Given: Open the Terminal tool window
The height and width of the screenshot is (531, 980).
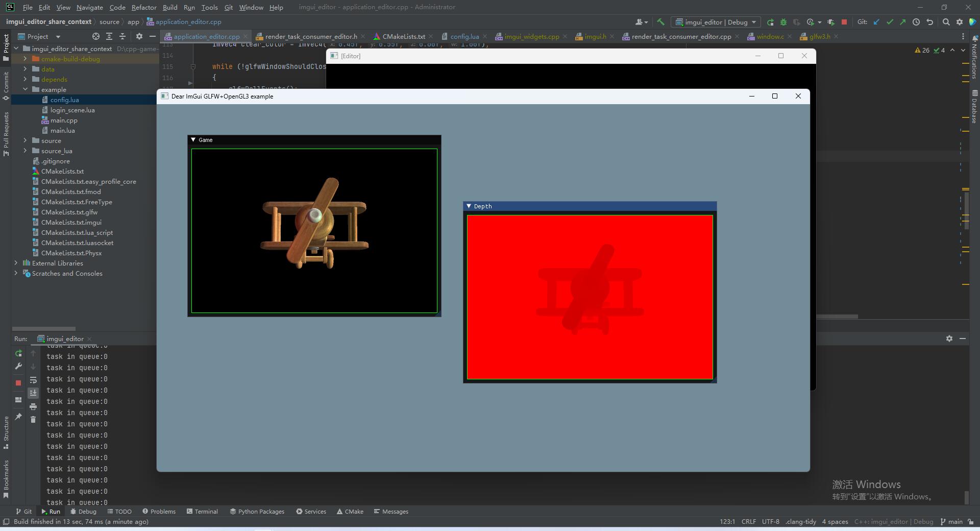Looking at the screenshot, I should pos(202,511).
